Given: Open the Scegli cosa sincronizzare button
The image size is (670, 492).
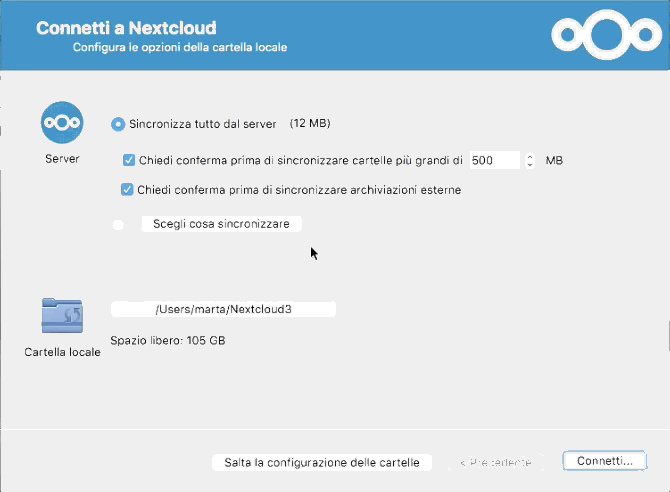Looking at the screenshot, I should point(221,224).
